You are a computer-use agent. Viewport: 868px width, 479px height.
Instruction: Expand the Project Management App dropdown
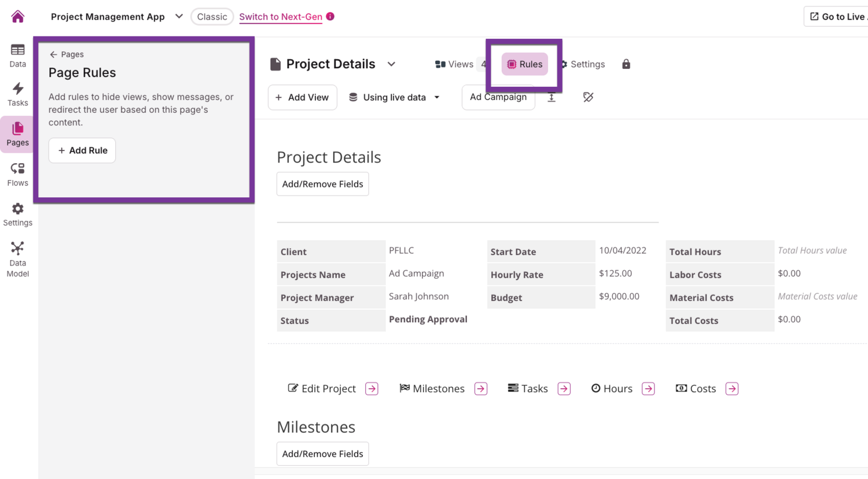(179, 16)
